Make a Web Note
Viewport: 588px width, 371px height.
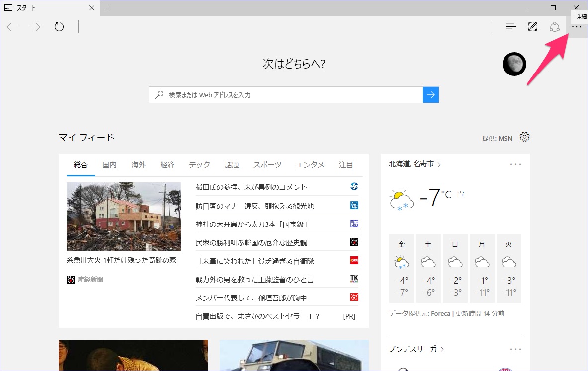coord(532,27)
